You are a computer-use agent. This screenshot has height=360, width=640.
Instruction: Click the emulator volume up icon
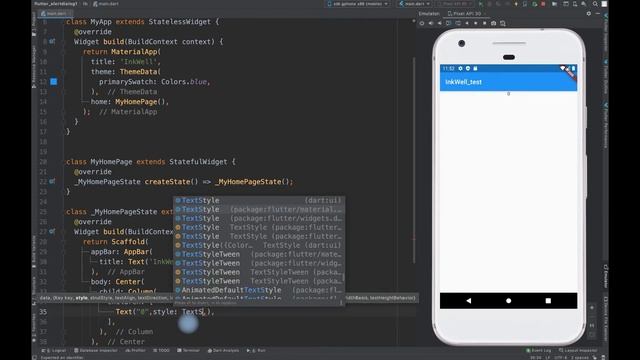point(431,23)
